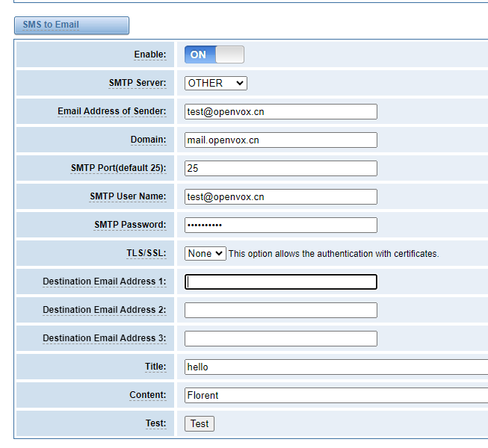Screen dimensions: 488x448
Task: Click the SMTP Port(default 25) label
Action: tap(119, 168)
